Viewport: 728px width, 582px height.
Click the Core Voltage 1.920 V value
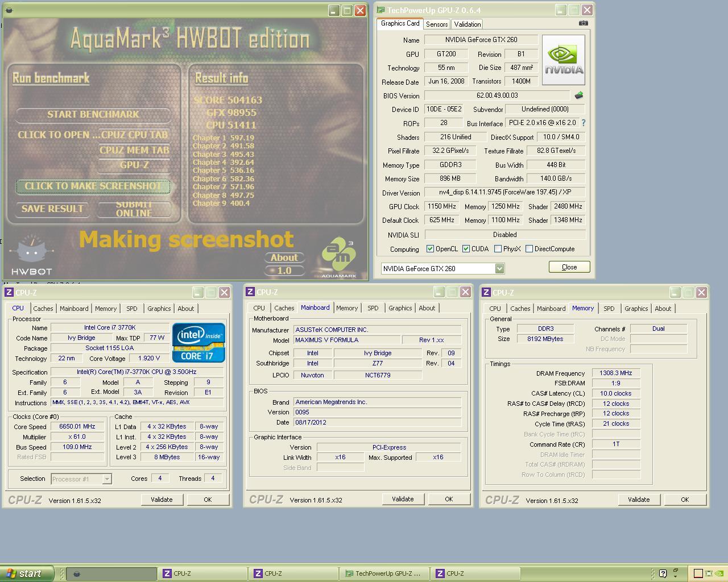[149, 358]
